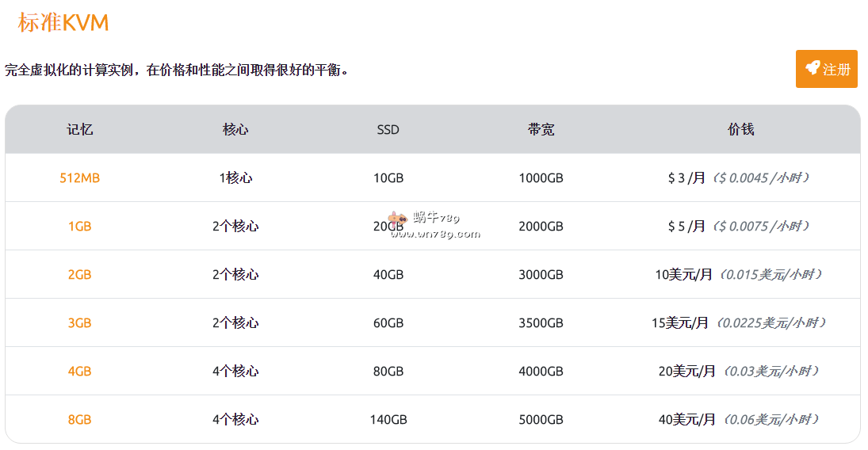
Task: Select the 8GB memory plan
Action: tap(80, 420)
